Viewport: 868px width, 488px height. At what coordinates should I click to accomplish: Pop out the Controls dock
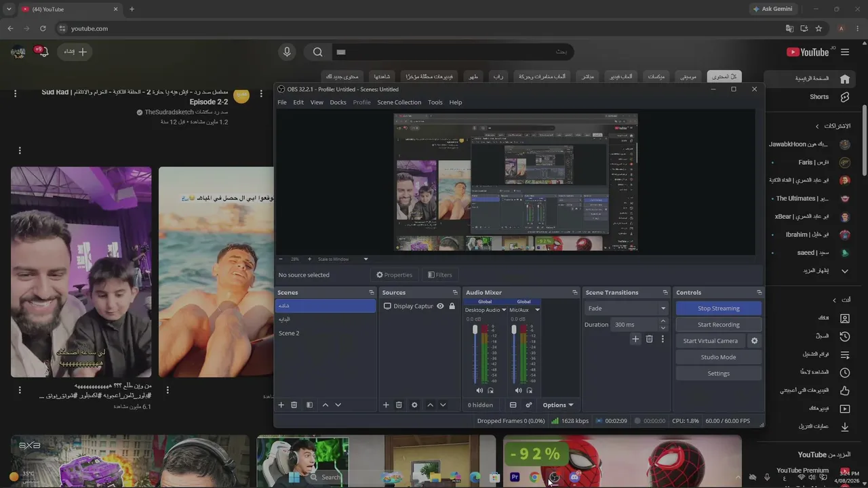(x=759, y=292)
